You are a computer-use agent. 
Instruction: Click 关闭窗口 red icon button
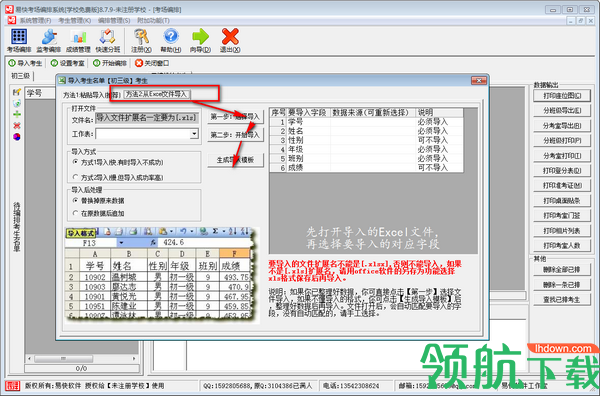point(152,63)
